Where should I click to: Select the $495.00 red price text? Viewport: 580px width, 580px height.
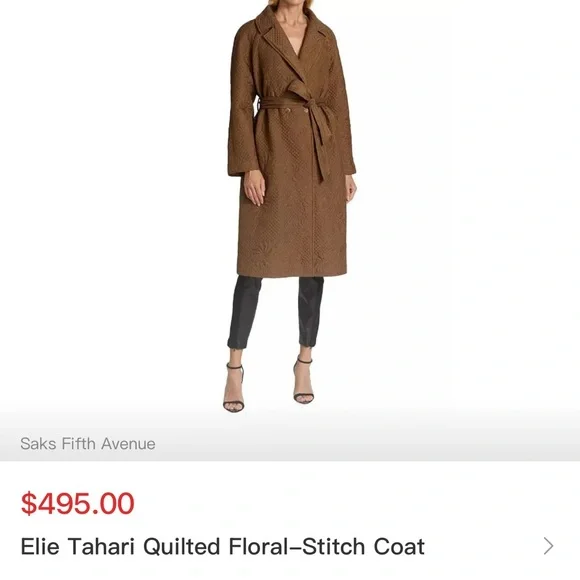click(x=78, y=503)
